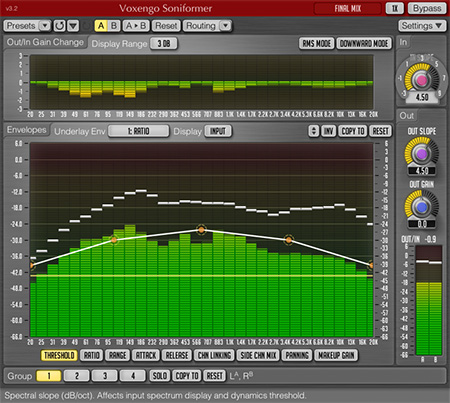
Task: Toggle DOWNWARD MODE
Action: pos(364,43)
